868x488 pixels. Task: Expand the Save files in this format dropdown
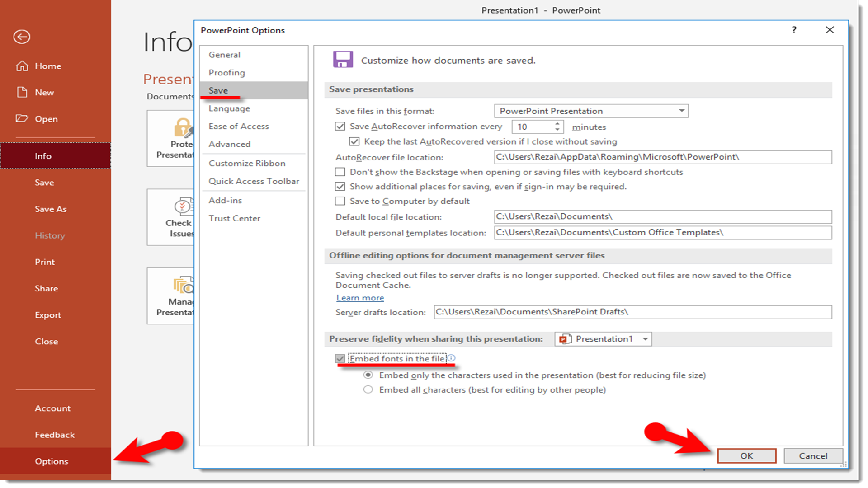point(681,111)
